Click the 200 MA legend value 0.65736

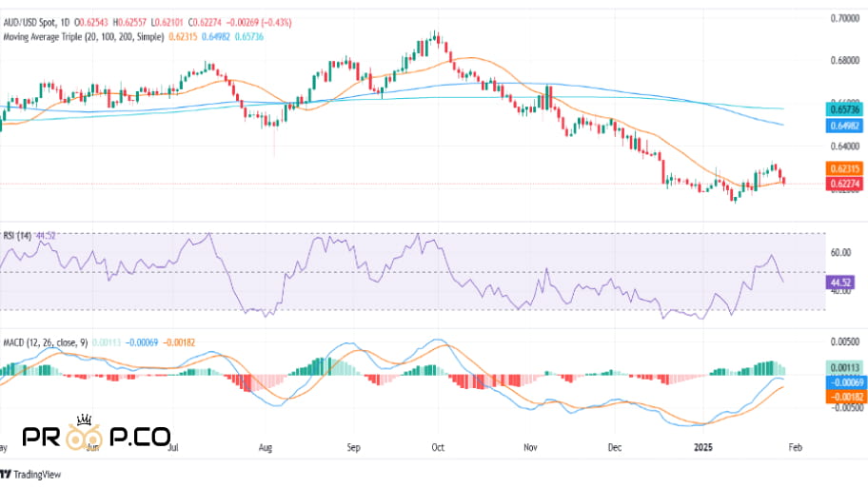coord(249,37)
